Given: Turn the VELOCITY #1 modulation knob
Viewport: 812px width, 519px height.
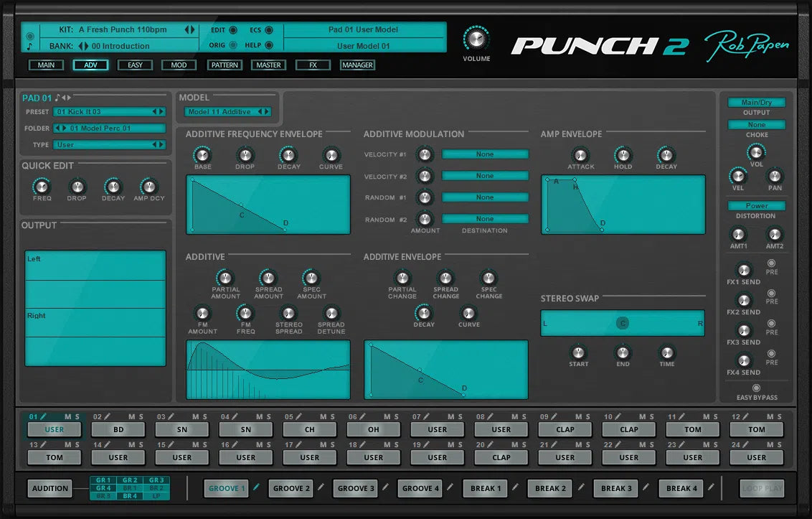Looking at the screenshot, I should point(425,154).
